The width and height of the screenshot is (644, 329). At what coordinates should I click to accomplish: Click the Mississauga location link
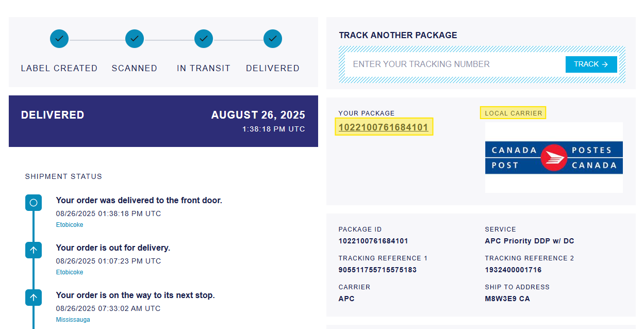point(73,320)
